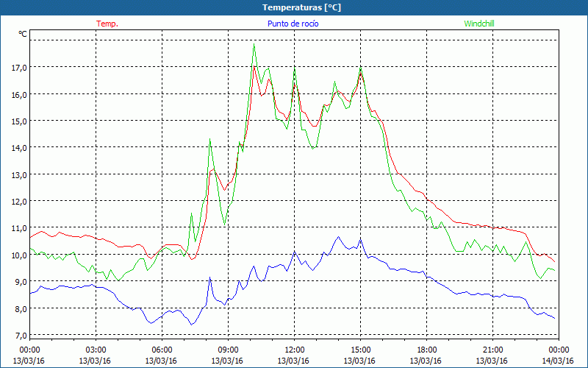This screenshot has width=588, height=368.
Task: Click the 14/03/16 date label
Action: [x=558, y=361]
